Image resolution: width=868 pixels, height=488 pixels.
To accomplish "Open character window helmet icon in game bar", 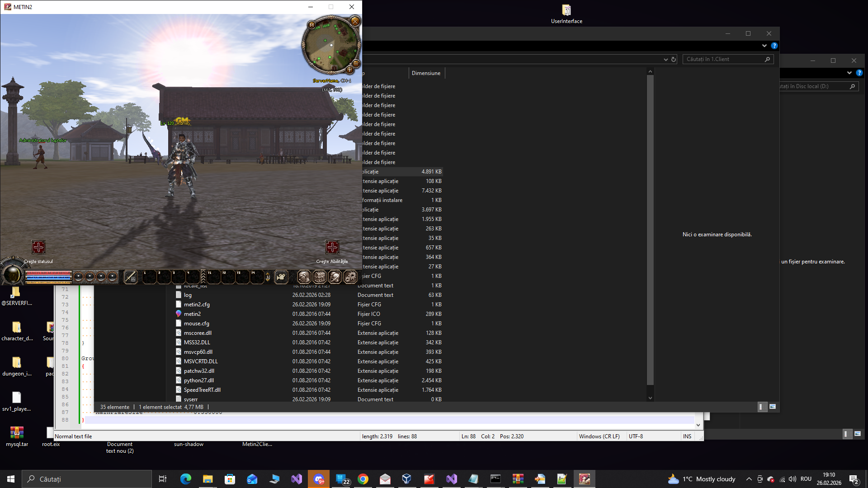I will (304, 277).
